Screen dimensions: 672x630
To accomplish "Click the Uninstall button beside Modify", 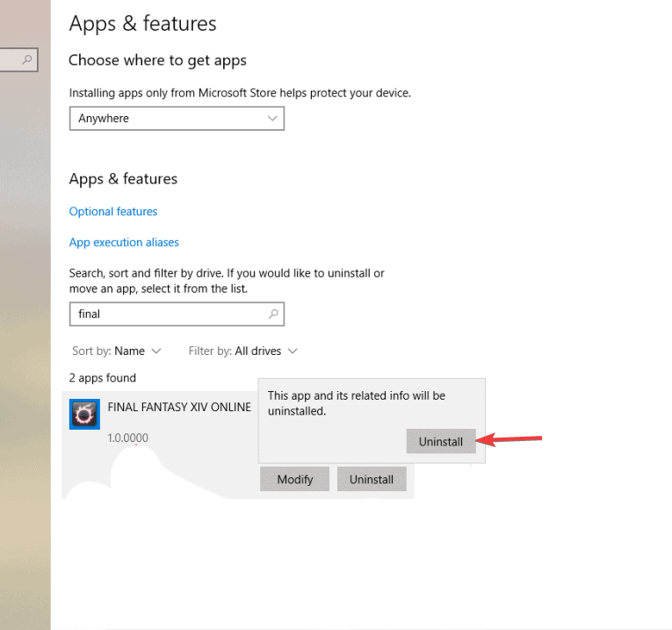I will (x=372, y=479).
